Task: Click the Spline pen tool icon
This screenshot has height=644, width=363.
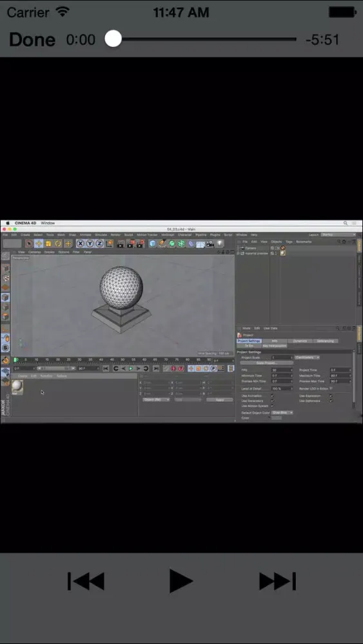Action: pyautogui.click(x=162, y=244)
